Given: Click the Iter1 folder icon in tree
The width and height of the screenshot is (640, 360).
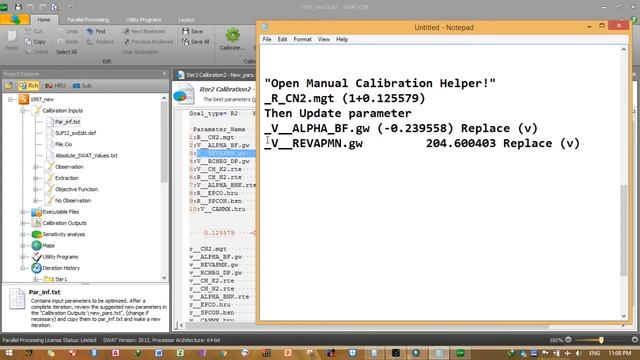Looking at the screenshot, I should (x=49, y=279).
